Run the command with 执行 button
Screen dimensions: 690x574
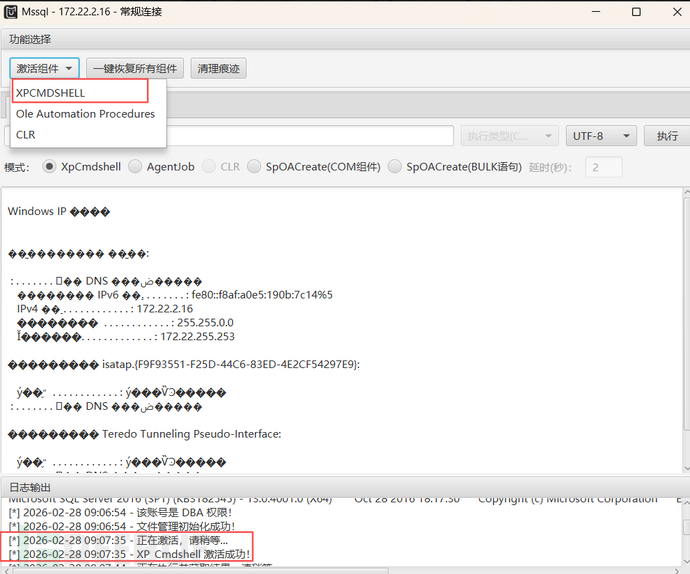click(667, 136)
